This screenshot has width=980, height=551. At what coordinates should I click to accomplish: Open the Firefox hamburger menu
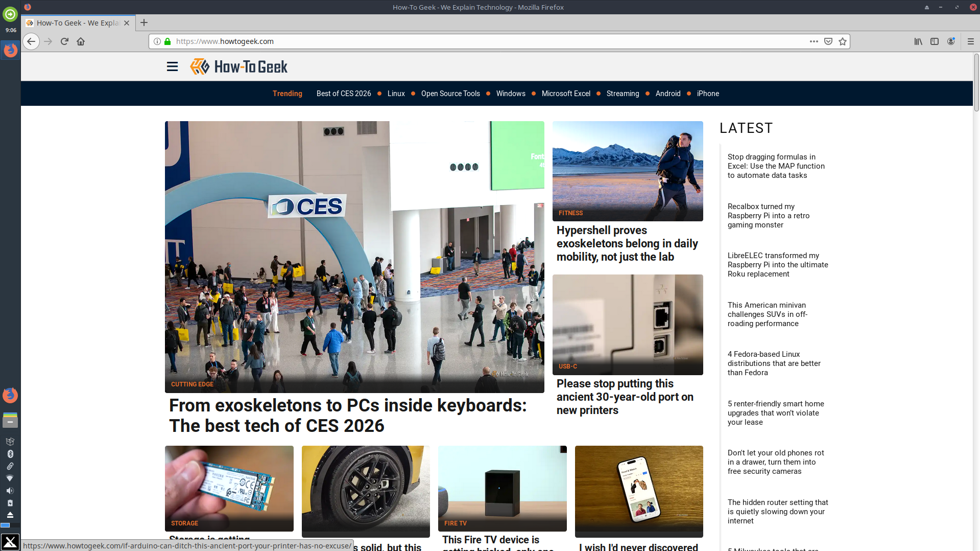pyautogui.click(x=971, y=41)
